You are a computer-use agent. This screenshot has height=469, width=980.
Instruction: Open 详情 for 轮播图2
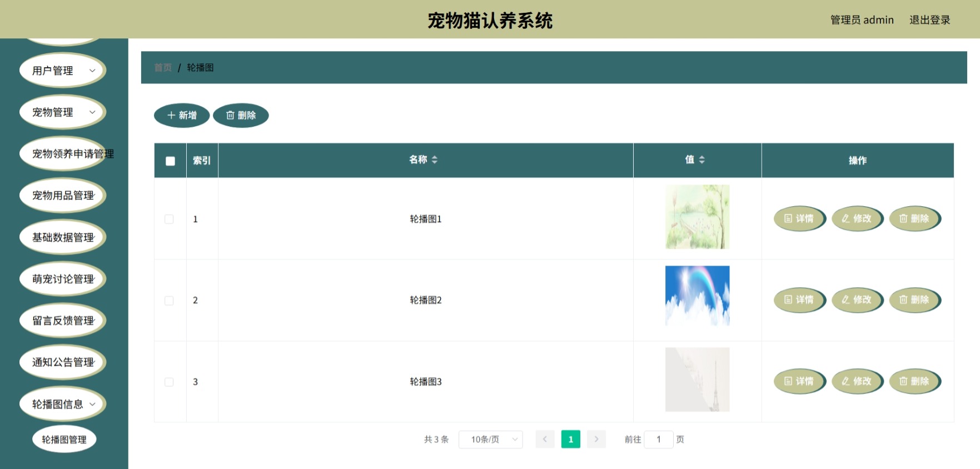coord(800,300)
